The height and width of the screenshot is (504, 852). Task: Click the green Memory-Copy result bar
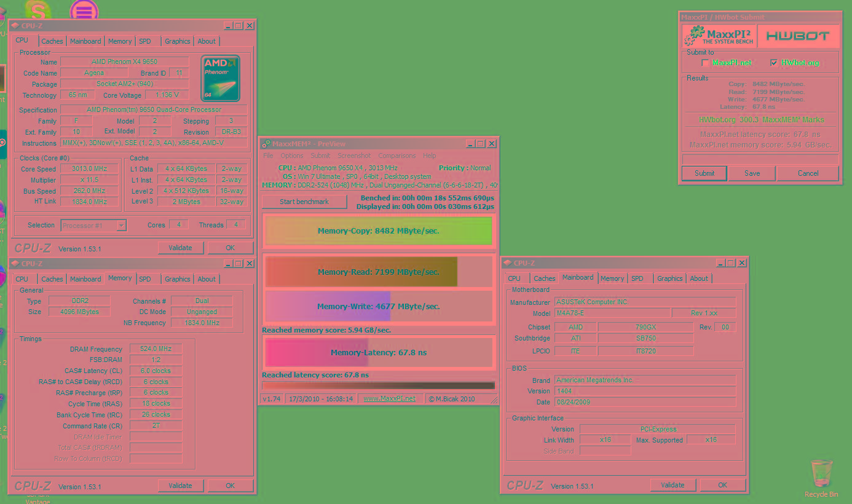tap(379, 231)
